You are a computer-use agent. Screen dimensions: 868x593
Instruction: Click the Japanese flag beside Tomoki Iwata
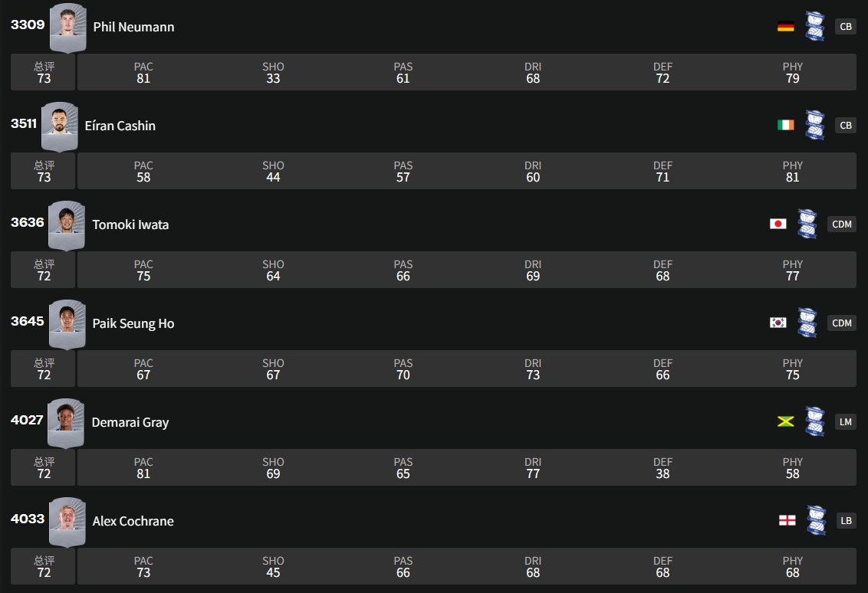778,224
